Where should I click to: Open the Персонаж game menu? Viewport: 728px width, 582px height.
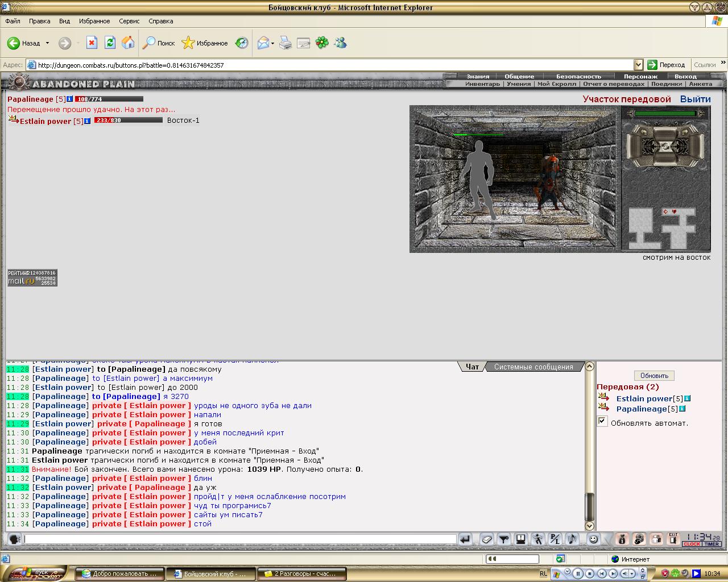coord(640,76)
